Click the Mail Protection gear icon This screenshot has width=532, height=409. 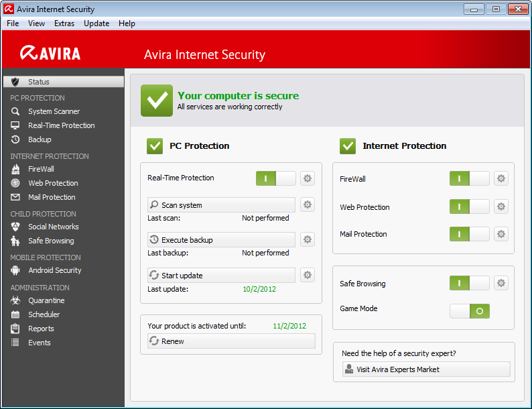point(501,234)
